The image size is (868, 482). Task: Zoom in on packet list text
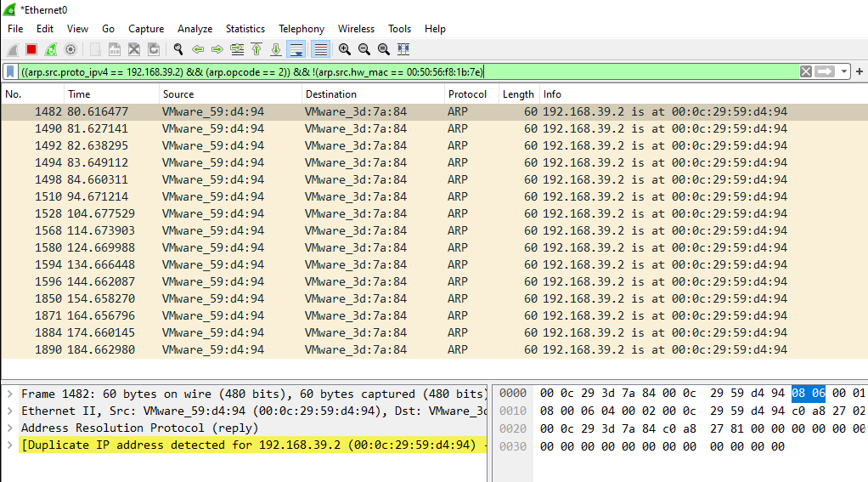(x=344, y=50)
